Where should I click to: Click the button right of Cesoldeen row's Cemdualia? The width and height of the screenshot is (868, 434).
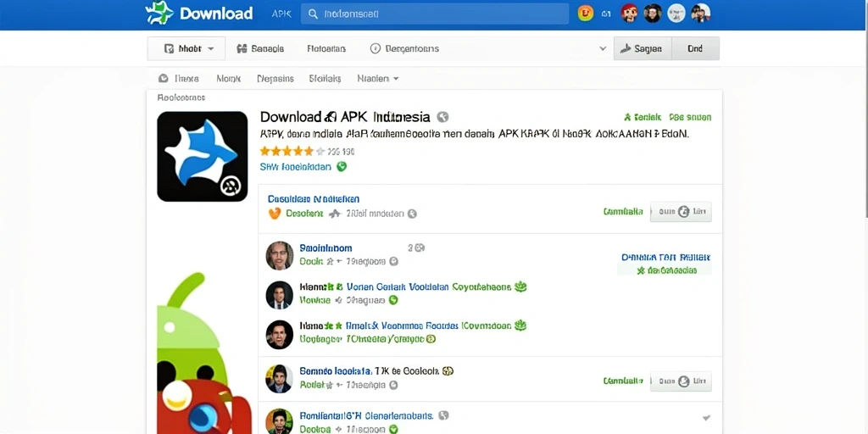pos(681,211)
